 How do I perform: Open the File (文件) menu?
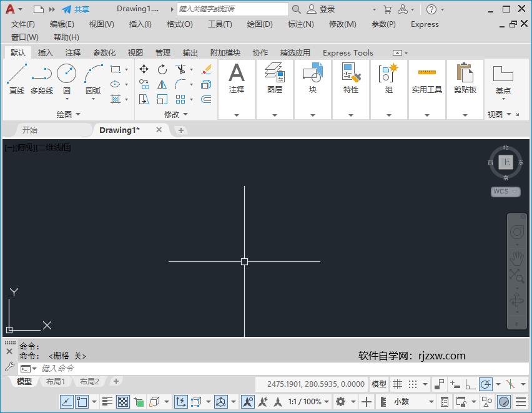point(22,24)
